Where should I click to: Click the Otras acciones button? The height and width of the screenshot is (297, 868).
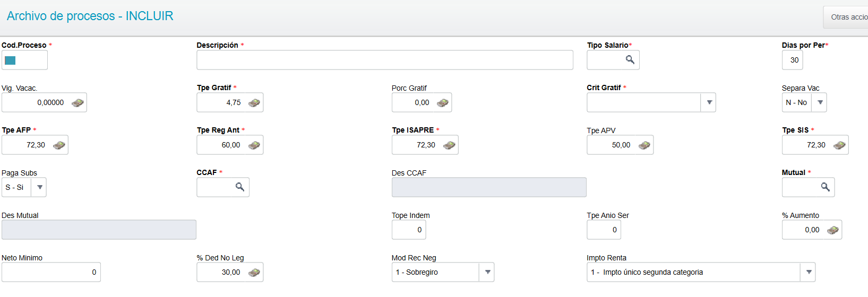tap(847, 17)
